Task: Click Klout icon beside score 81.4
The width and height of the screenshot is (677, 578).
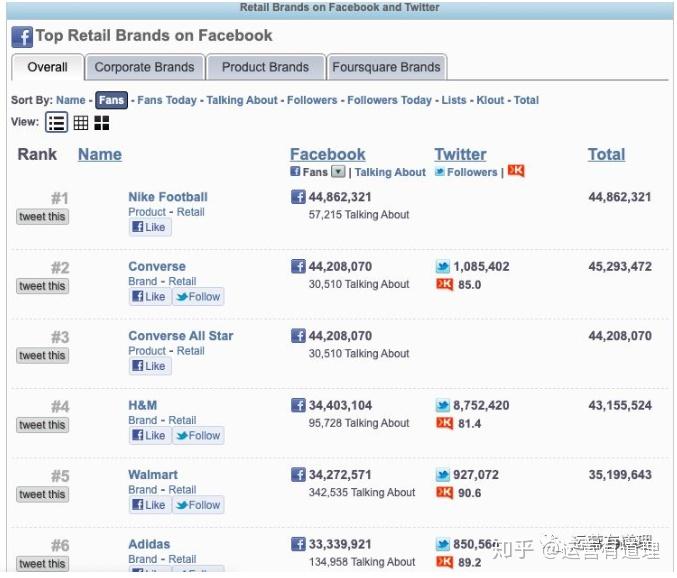Action: pyautogui.click(x=445, y=423)
